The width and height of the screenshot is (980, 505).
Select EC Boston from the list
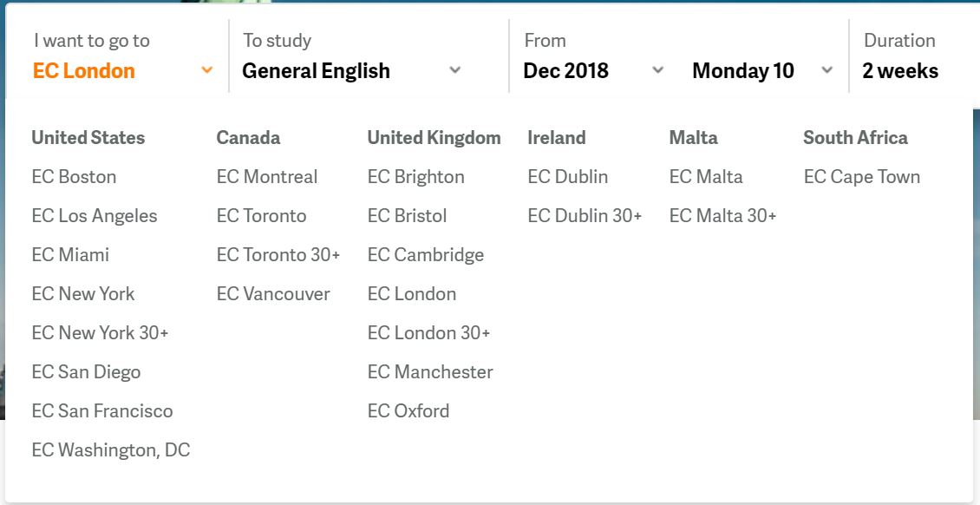pyautogui.click(x=74, y=177)
